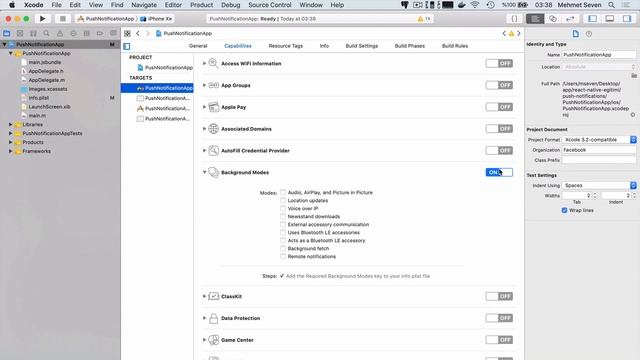Go forward in editor history

point(148,33)
